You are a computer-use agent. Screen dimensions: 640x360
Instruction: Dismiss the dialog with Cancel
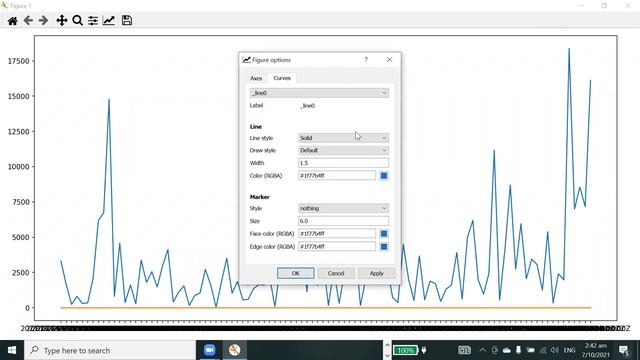coord(336,273)
